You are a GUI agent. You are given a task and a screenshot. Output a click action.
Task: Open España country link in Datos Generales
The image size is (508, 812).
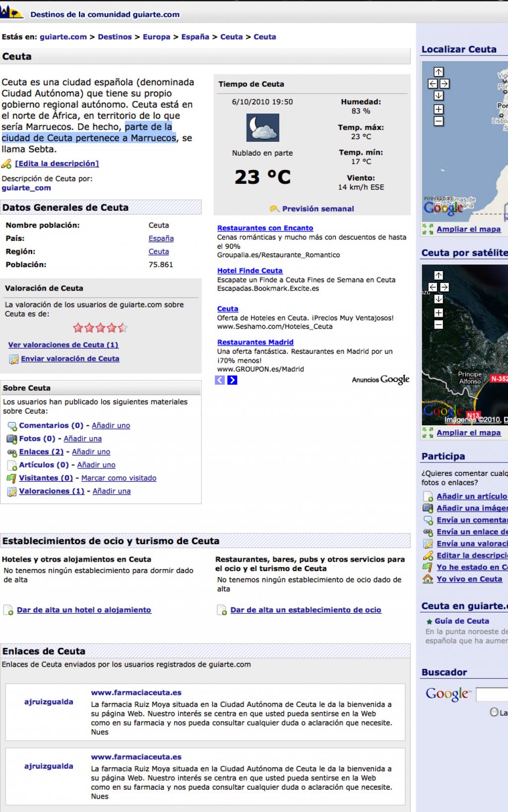point(161,238)
